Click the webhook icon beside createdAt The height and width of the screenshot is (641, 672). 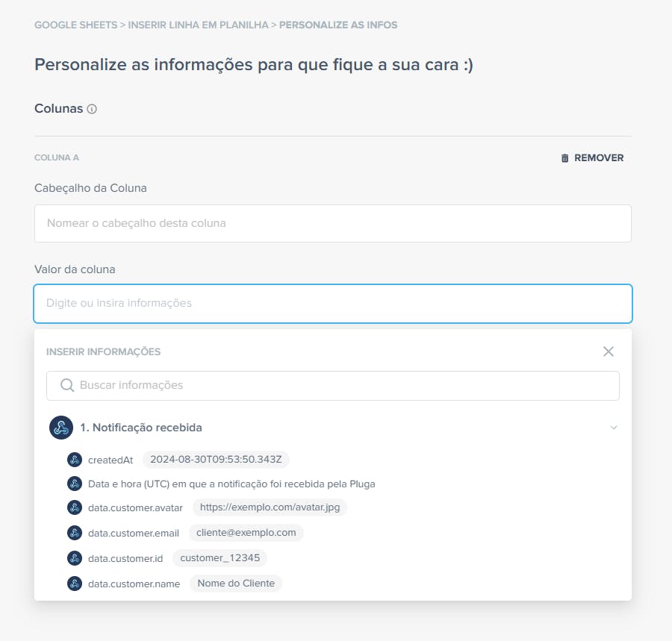point(75,460)
